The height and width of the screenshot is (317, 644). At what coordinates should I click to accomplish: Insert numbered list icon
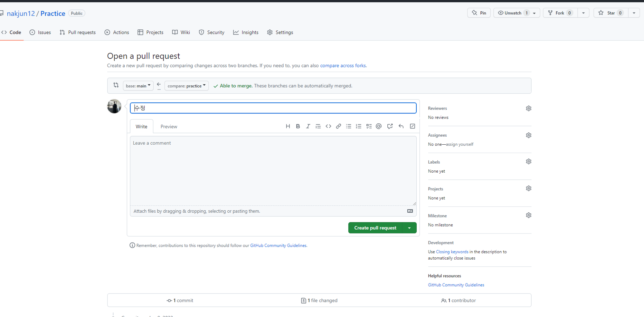pyautogui.click(x=358, y=126)
